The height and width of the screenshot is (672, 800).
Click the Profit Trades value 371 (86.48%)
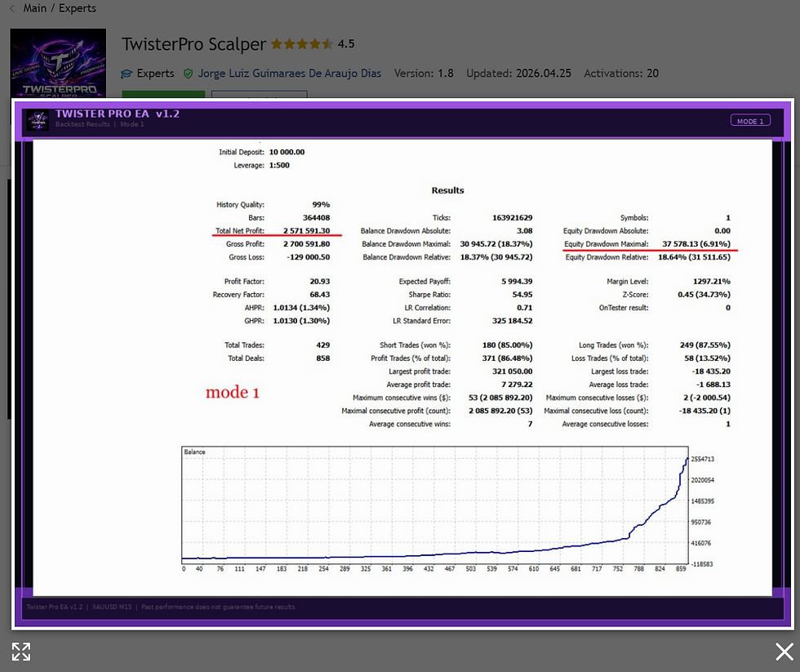pyautogui.click(x=507, y=358)
